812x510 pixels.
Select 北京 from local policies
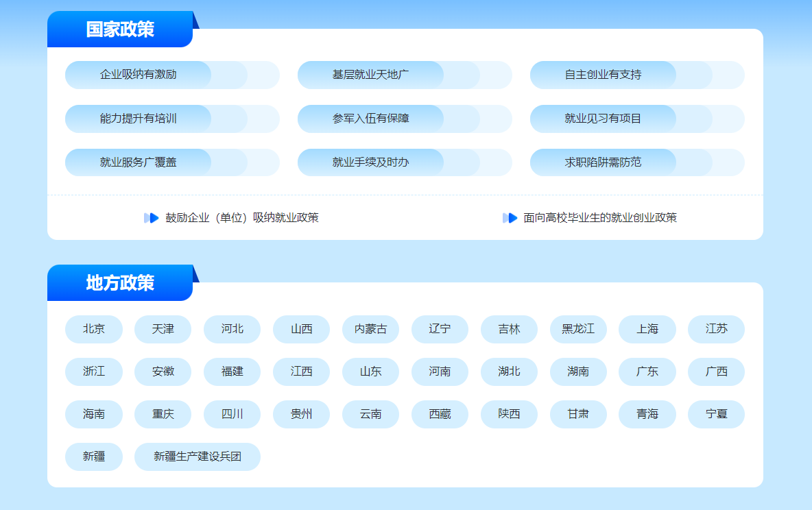94,329
